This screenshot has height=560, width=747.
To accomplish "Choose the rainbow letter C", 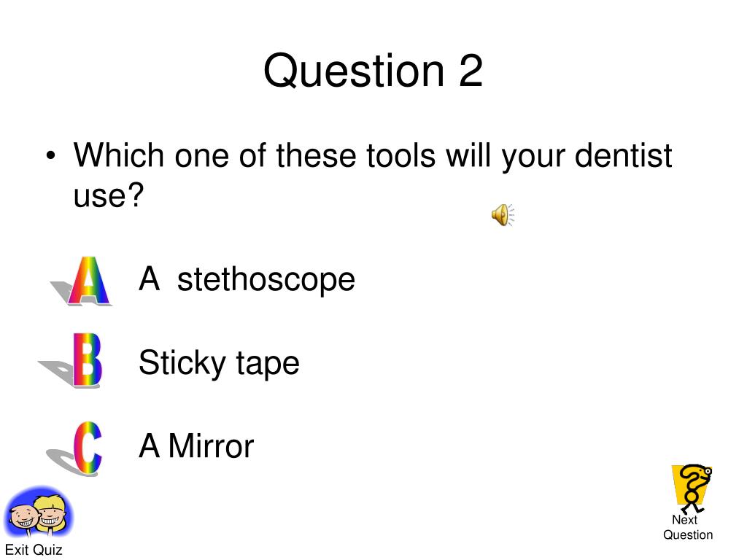I will 88,448.
